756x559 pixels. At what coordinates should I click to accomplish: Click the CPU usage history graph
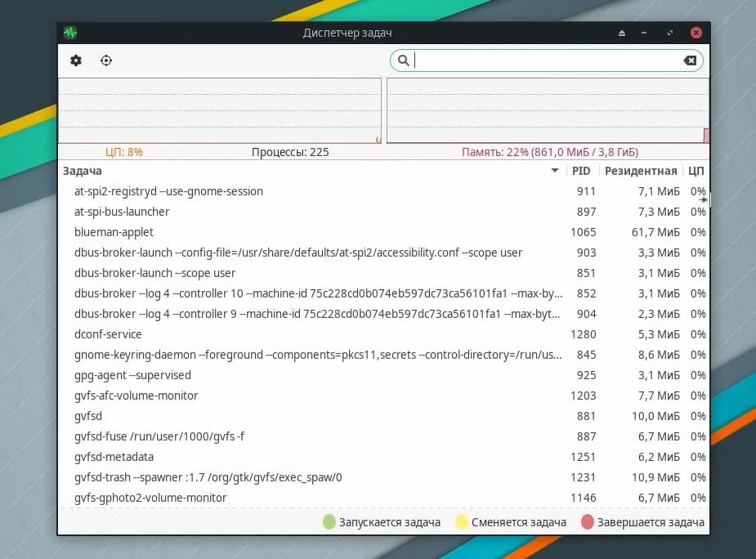[x=220, y=110]
